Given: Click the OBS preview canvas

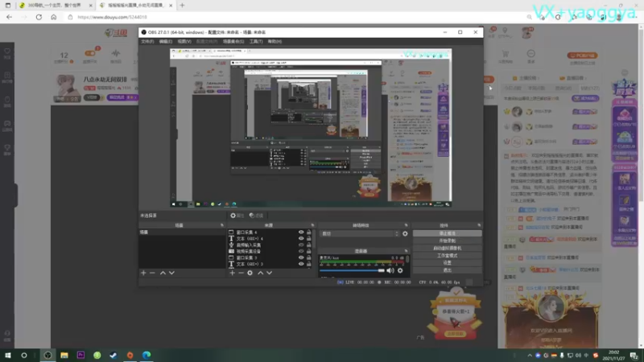Looking at the screenshot, I should pos(311,128).
